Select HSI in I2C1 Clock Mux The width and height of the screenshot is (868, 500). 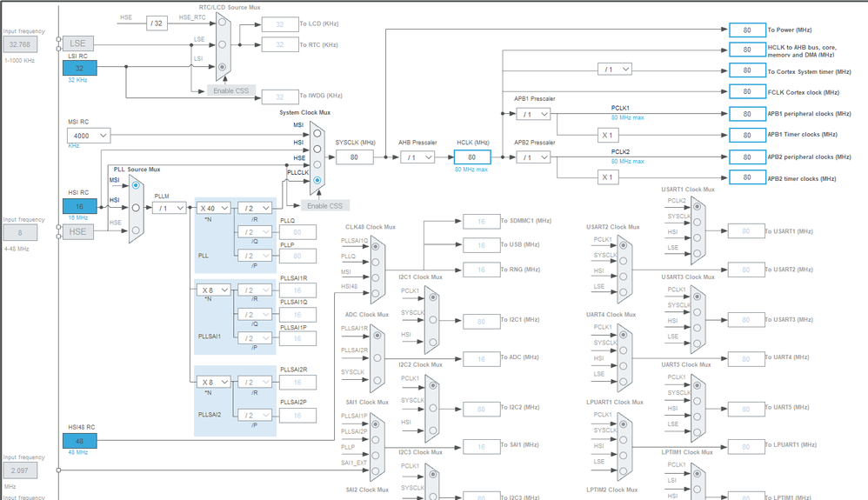[x=433, y=342]
